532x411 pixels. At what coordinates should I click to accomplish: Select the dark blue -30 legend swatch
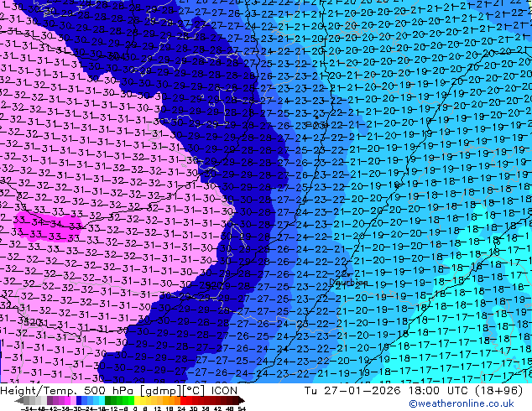pyautogui.click(x=79, y=400)
